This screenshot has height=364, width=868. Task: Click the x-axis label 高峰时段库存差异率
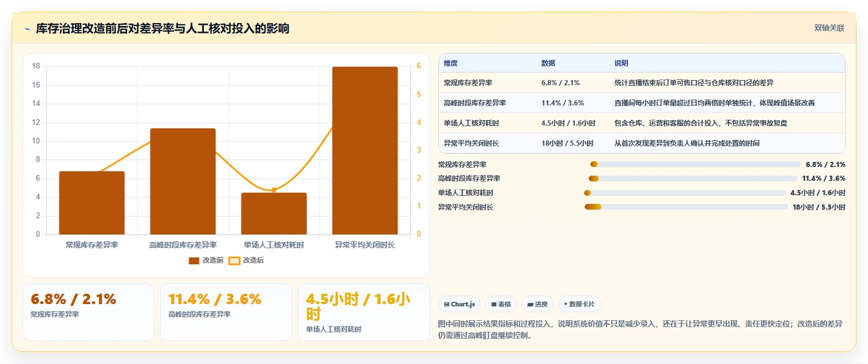click(x=183, y=245)
